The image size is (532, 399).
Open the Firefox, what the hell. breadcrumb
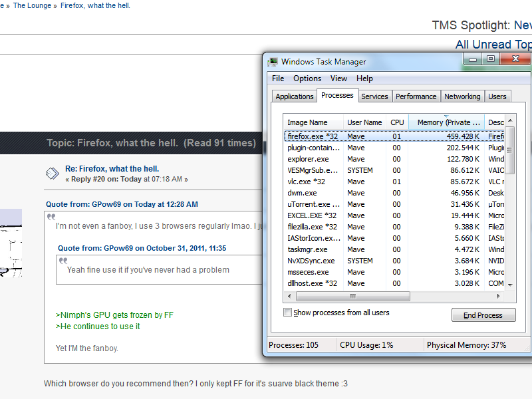(x=95, y=6)
